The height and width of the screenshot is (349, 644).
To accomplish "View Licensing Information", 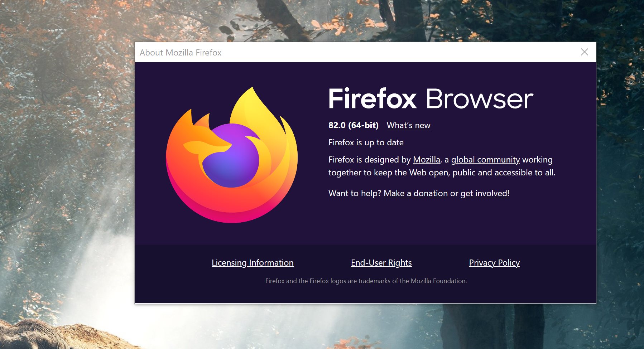I will (x=253, y=263).
